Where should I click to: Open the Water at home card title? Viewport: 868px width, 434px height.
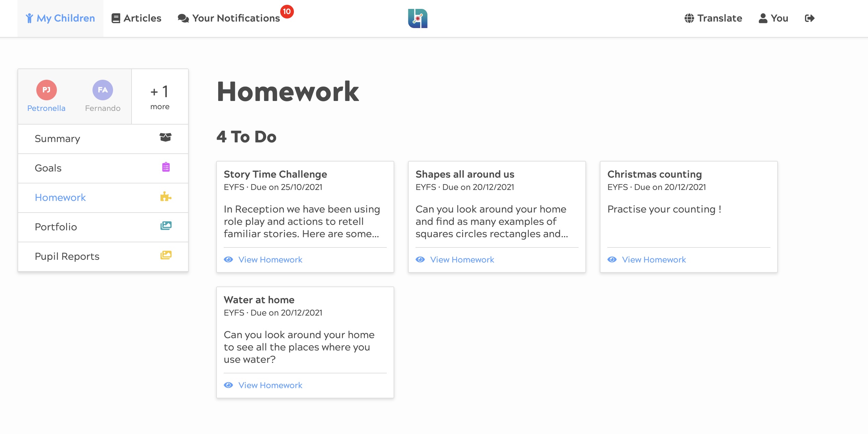[x=259, y=300]
